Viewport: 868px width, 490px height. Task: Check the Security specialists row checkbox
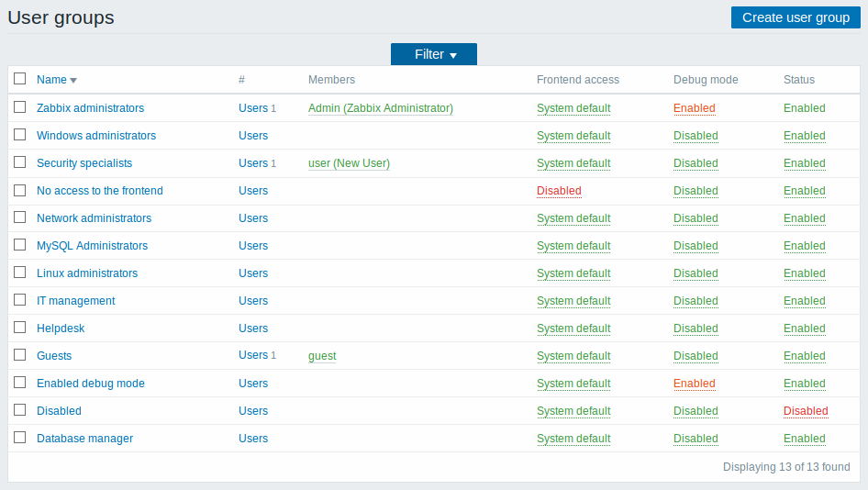coord(20,162)
